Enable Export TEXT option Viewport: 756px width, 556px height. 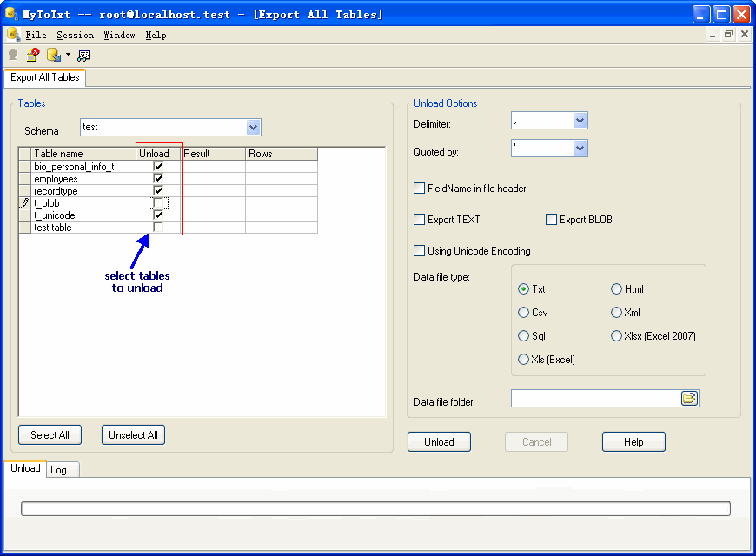(x=420, y=220)
